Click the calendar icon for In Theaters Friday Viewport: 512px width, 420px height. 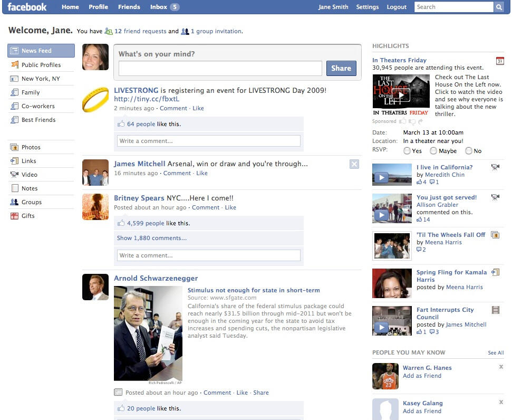pos(500,61)
